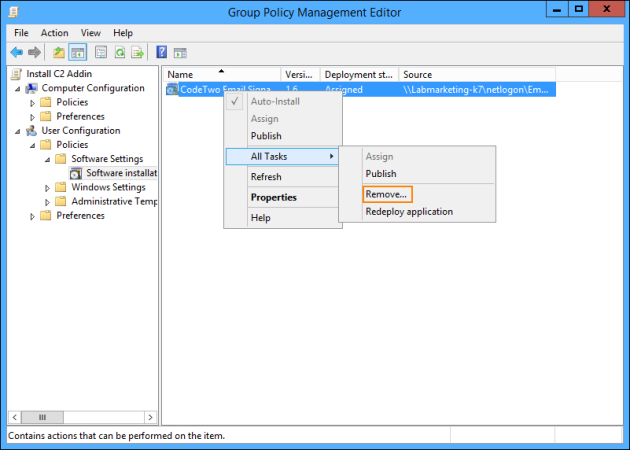Maximize the Group Policy Management Editor window
The image size is (630, 450).
[579, 10]
